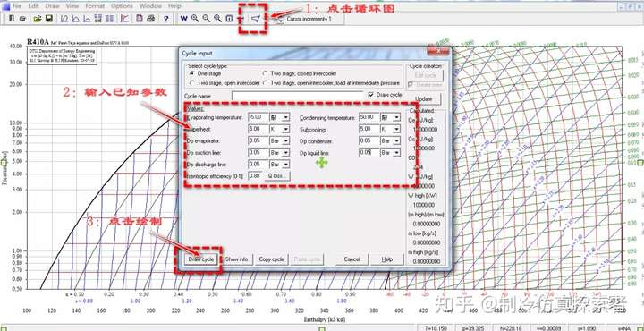Viewport: 644px width, 331px height.
Task: Click the Draw cycle button
Action: pos(201,259)
